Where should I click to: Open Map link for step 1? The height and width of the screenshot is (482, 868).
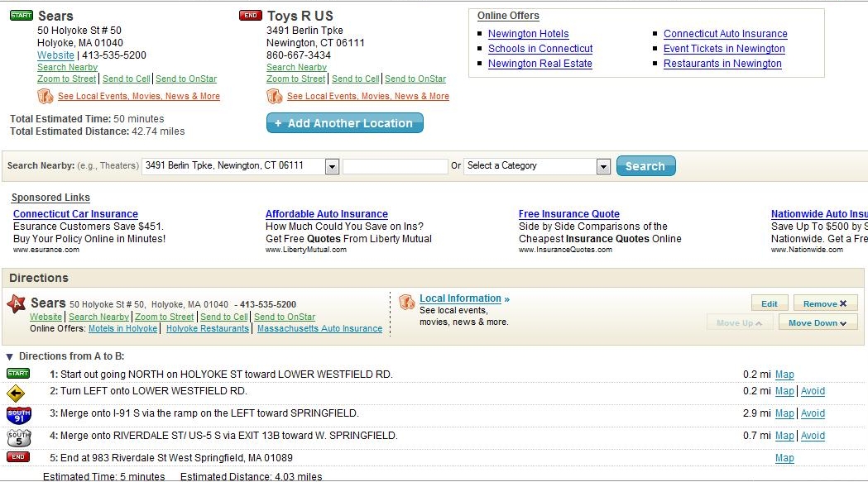[784, 375]
